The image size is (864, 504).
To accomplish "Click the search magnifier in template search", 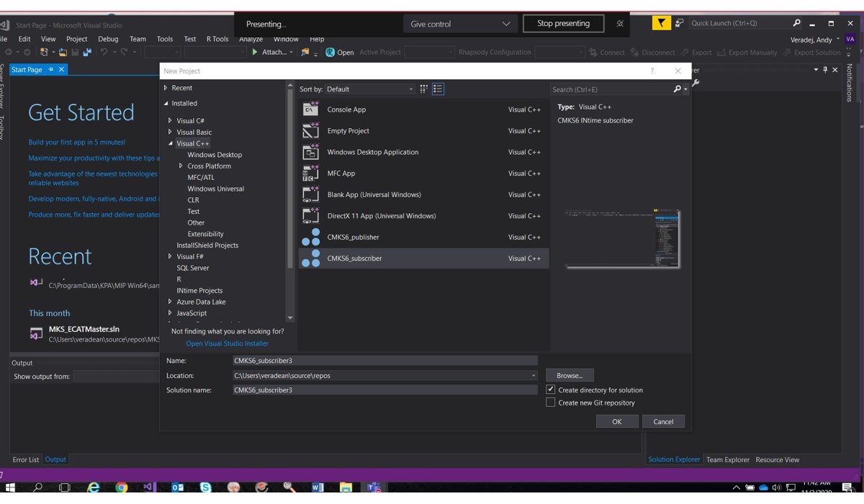I will (677, 89).
